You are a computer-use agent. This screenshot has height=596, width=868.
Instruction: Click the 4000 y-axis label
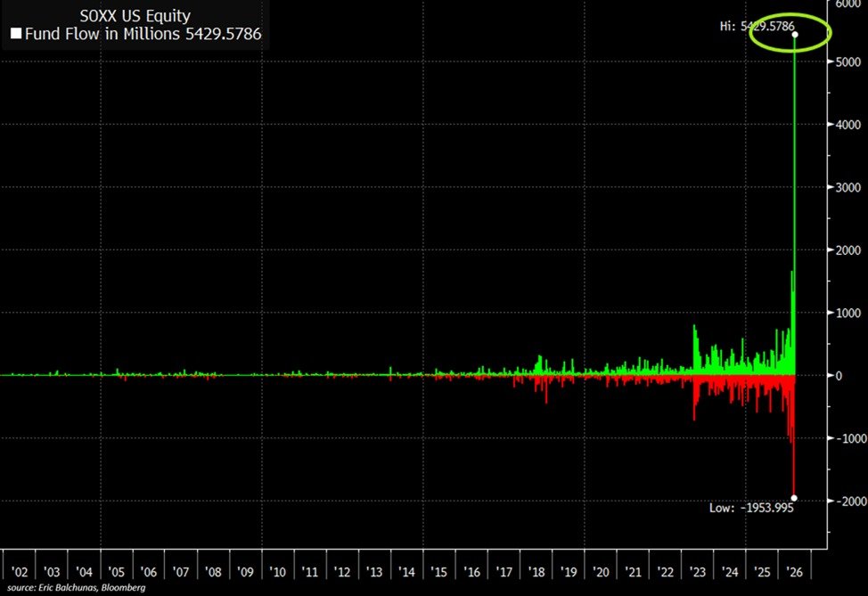pos(848,125)
